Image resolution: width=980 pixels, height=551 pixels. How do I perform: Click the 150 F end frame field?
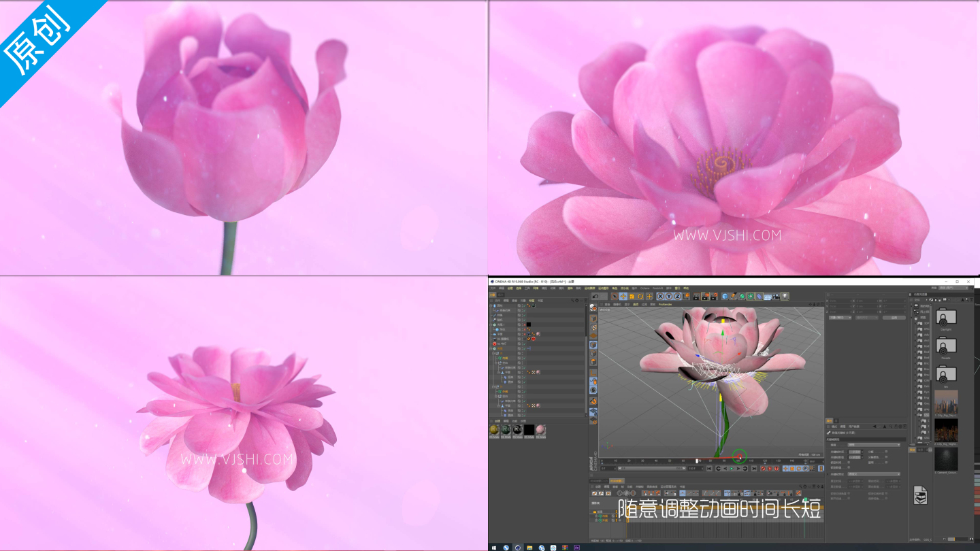coord(695,469)
